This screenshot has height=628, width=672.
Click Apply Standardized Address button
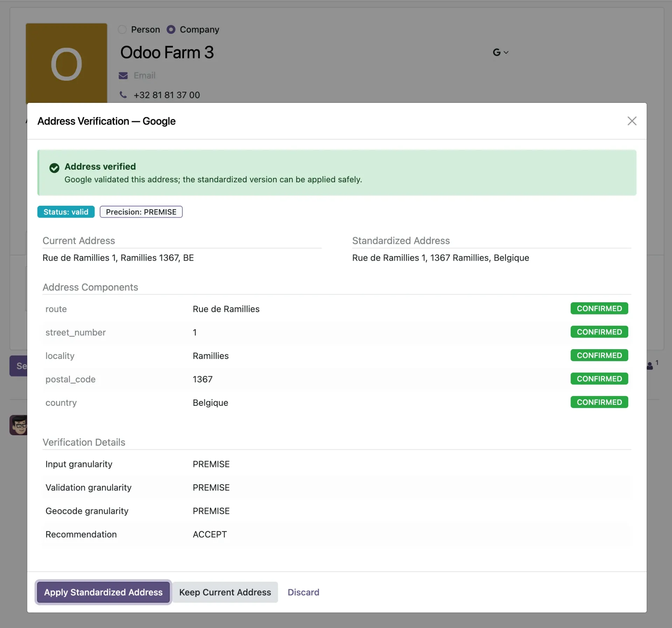(x=103, y=592)
